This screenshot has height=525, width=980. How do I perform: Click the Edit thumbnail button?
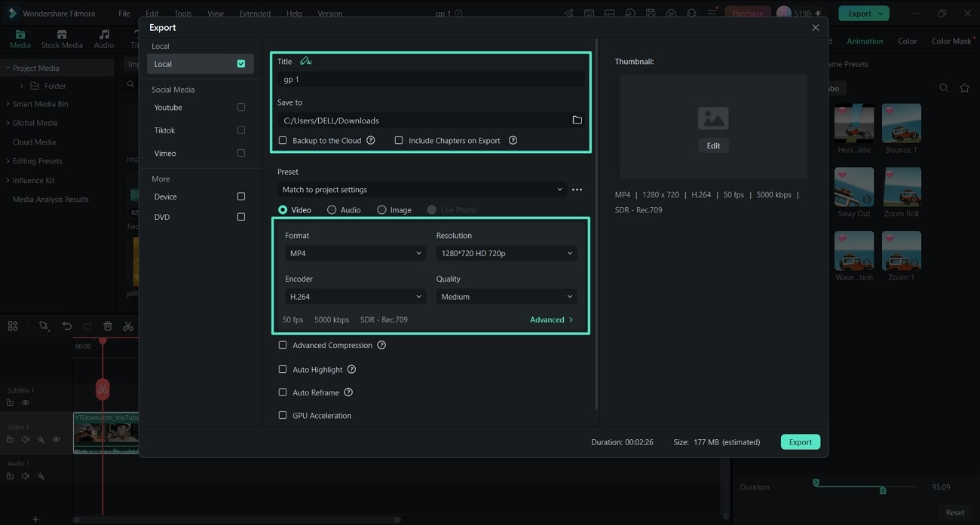click(x=713, y=145)
